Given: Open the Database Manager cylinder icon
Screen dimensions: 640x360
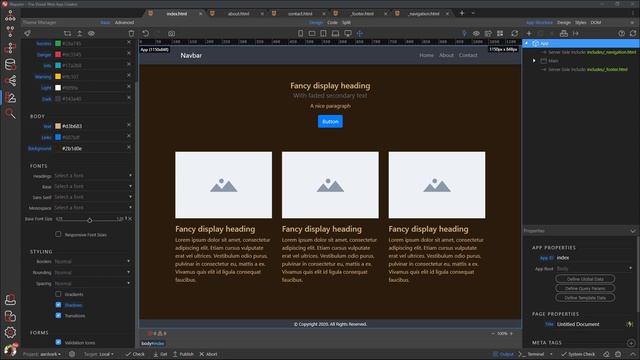Looking at the screenshot, I should pyautogui.click(x=10, y=64).
